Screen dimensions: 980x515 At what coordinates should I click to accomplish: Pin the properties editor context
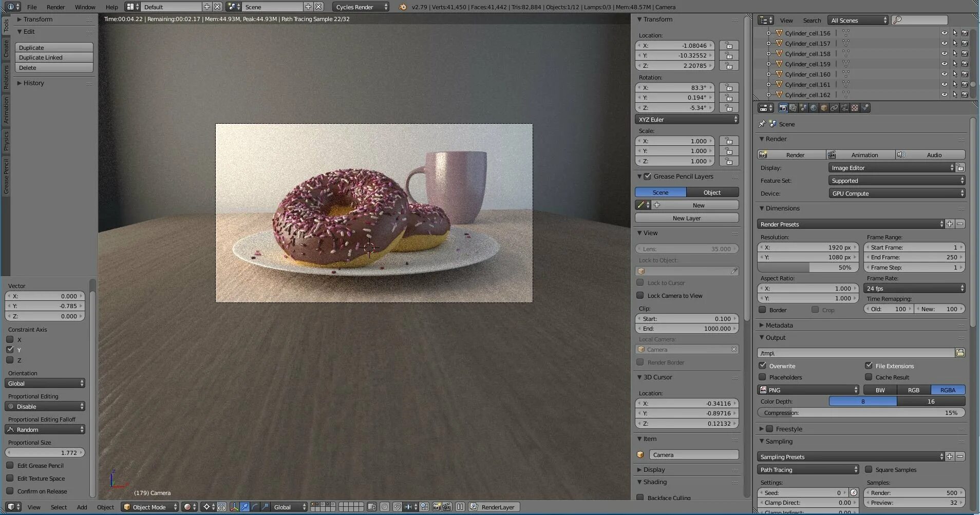[x=762, y=124]
